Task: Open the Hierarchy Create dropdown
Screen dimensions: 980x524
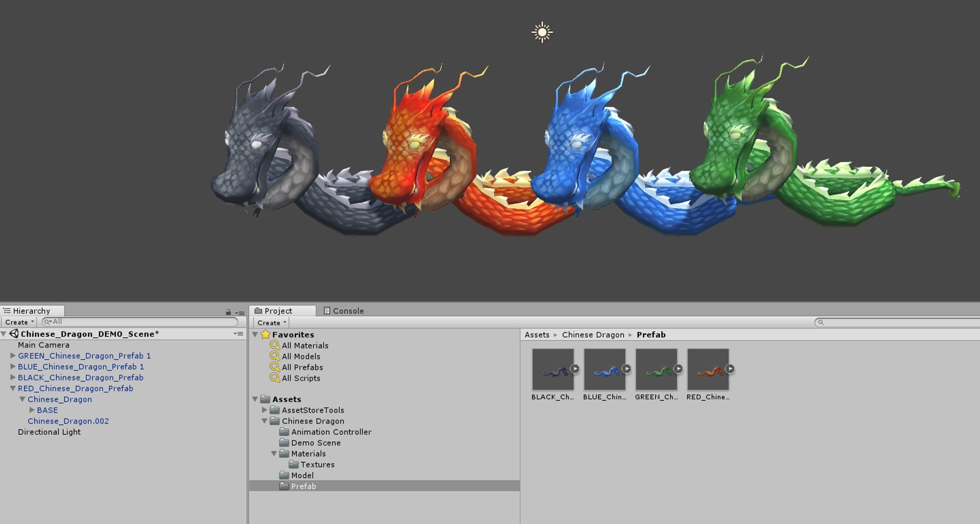Action: pyautogui.click(x=19, y=322)
